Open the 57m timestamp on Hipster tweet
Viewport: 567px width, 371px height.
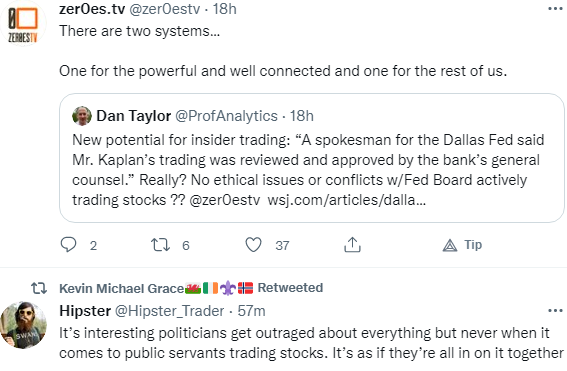(x=251, y=311)
